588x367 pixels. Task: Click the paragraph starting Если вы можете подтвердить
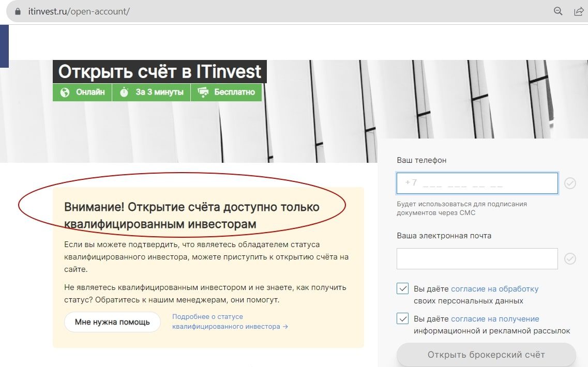206,257
